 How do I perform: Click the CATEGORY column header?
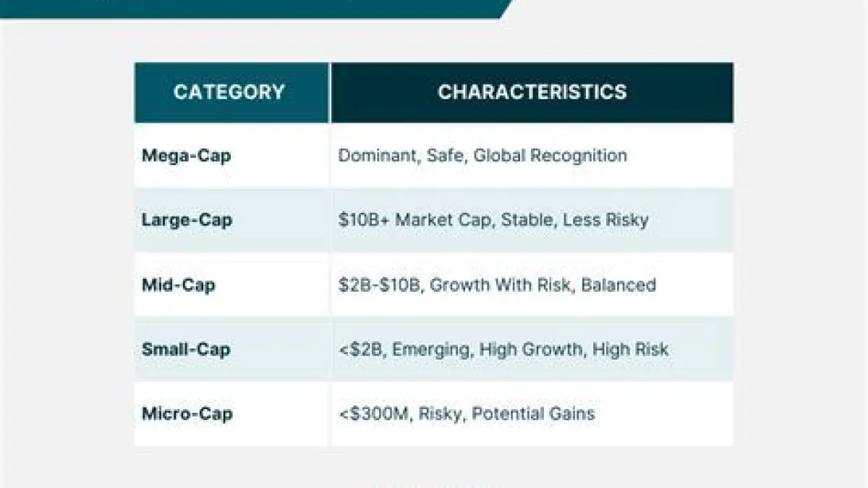229,93
